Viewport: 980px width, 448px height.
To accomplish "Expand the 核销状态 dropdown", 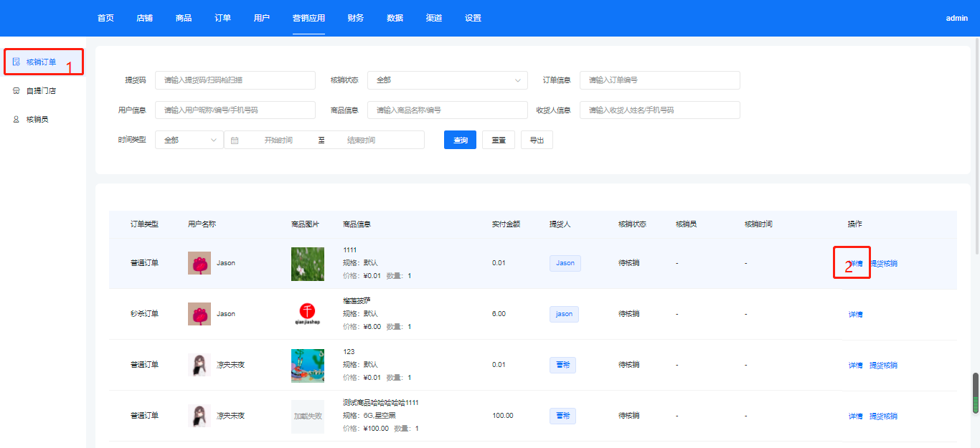I will pyautogui.click(x=447, y=80).
